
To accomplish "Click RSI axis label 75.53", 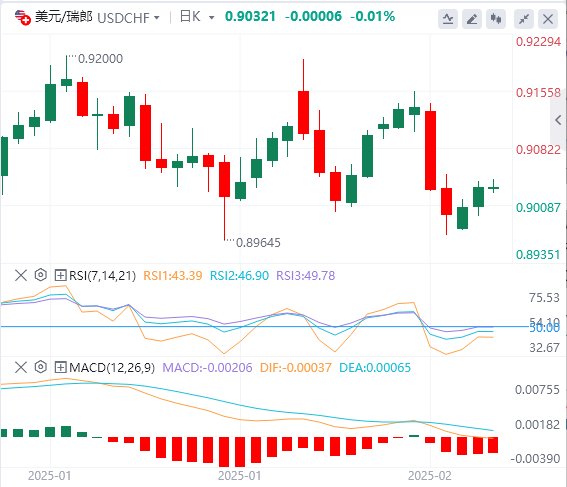I will point(544,298).
